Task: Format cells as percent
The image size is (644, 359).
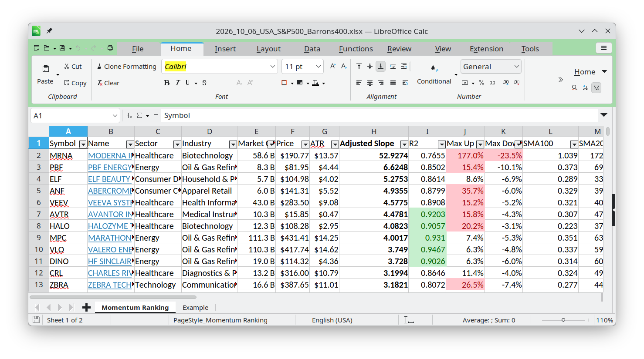Action: pyautogui.click(x=481, y=83)
